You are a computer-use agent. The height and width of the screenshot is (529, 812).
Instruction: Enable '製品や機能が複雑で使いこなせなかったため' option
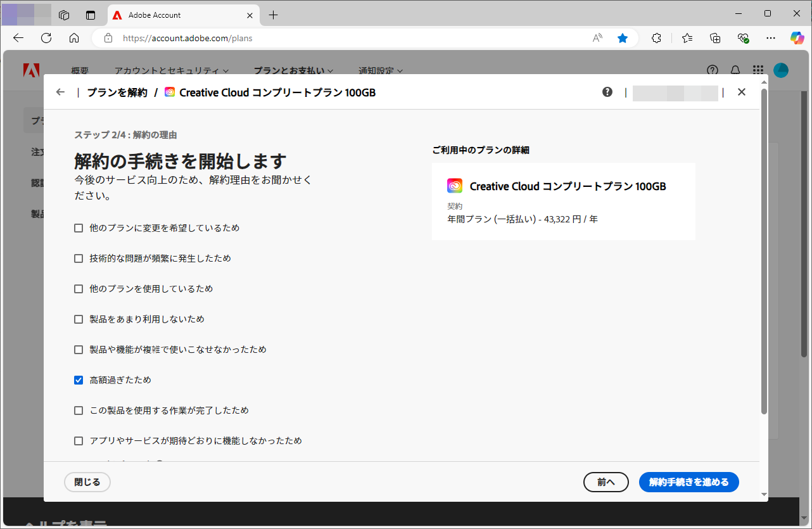pos(79,350)
